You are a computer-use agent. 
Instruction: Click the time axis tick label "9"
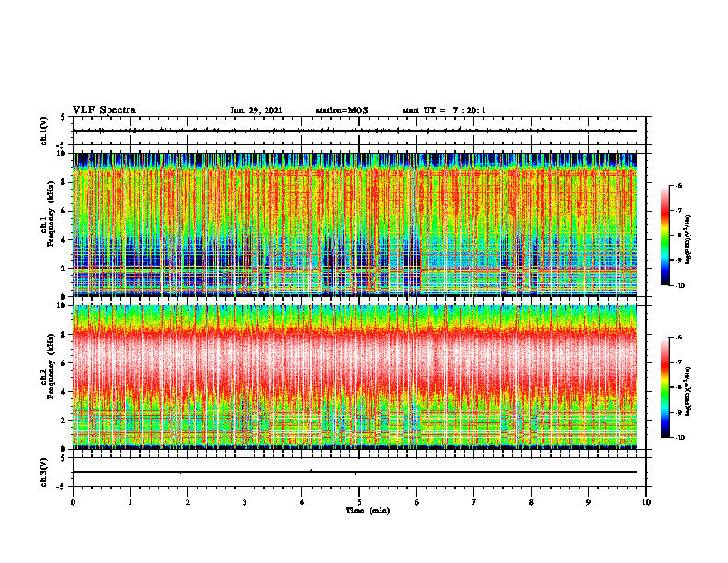pyautogui.click(x=588, y=502)
